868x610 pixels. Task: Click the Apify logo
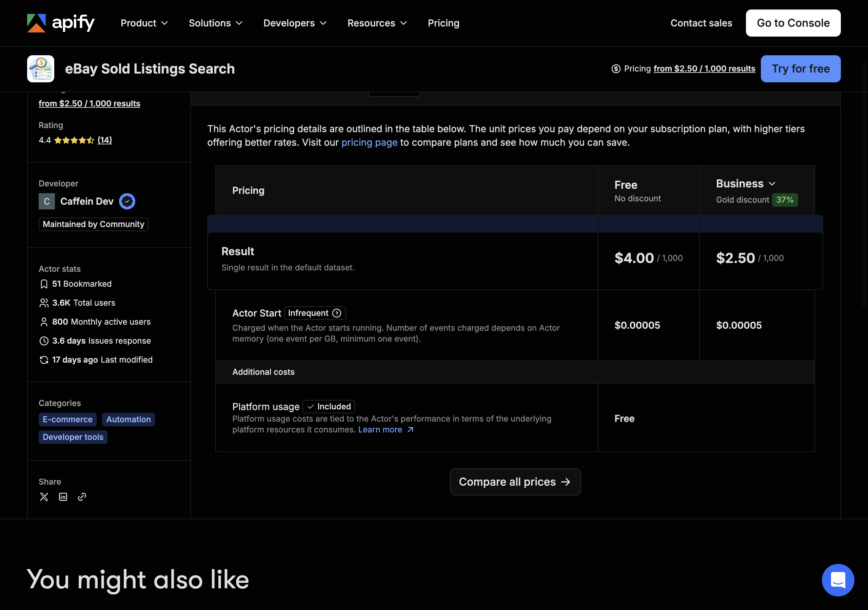click(61, 23)
